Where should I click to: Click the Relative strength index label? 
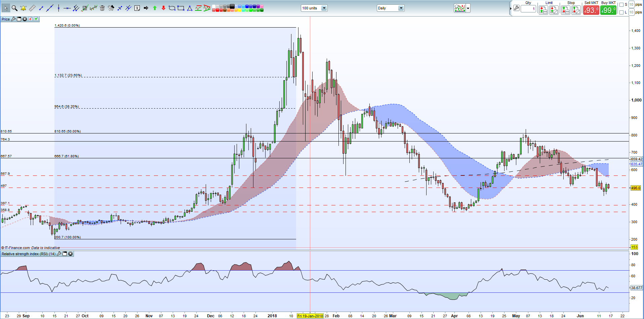pos(29,254)
